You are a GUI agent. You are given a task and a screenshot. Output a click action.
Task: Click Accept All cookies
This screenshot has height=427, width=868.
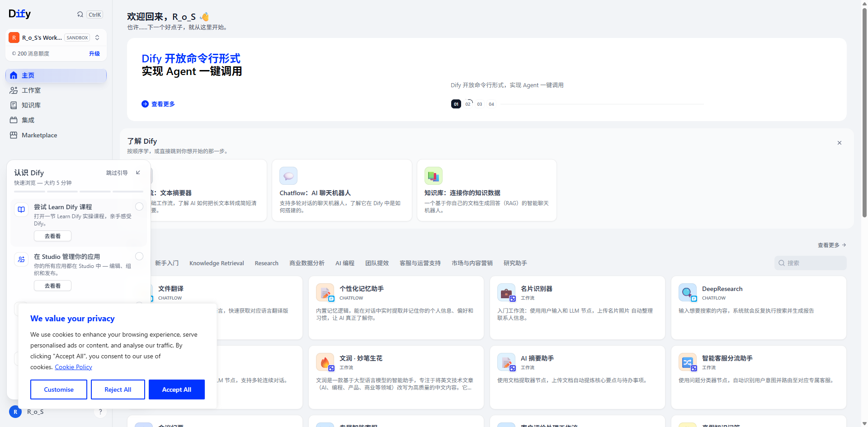[x=177, y=389]
